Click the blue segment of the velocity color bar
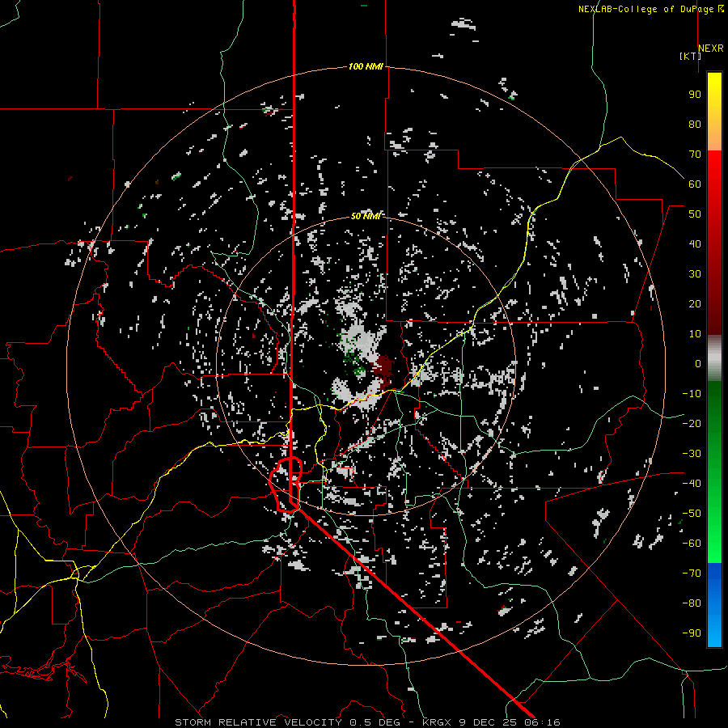 (x=714, y=605)
